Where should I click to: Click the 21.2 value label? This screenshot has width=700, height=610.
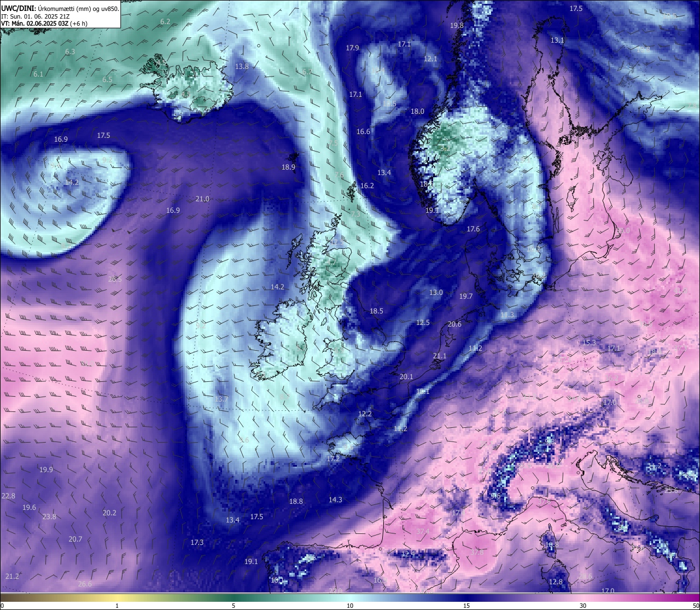tap(12, 577)
